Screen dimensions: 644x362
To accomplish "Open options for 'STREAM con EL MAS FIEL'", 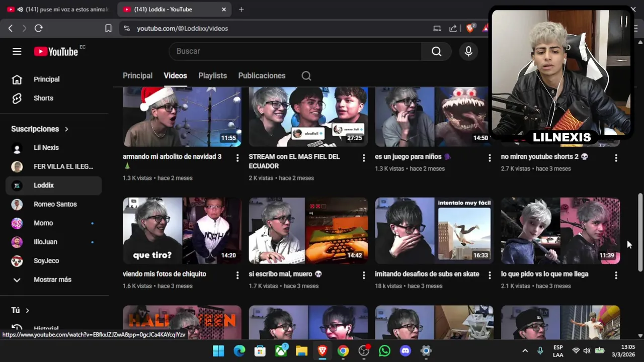I will tap(364, 158).
